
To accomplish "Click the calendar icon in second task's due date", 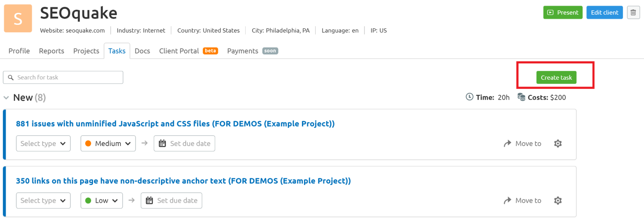I will tap(149, 201).
